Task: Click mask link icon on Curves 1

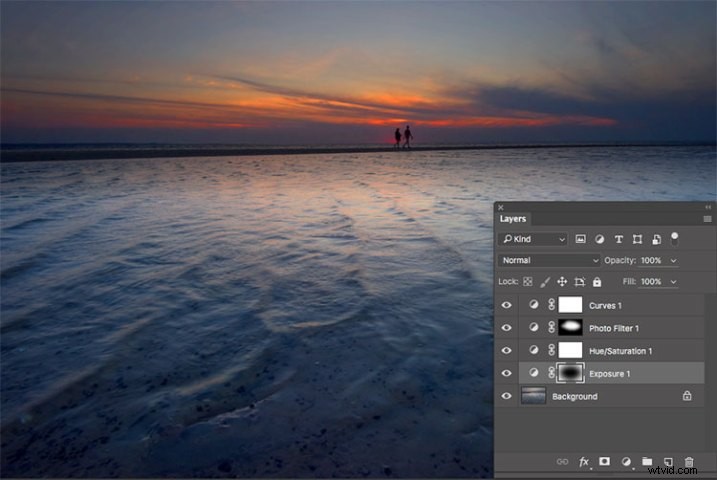Action: click(551, 304)
